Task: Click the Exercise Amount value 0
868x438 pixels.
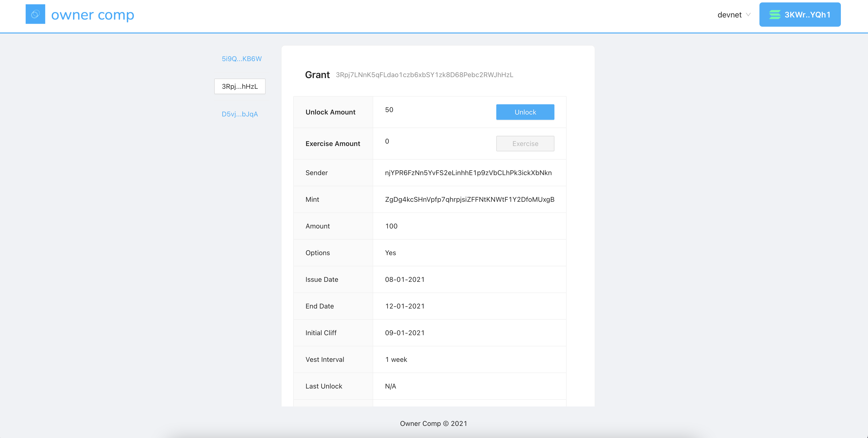Action: pos(387,141)
